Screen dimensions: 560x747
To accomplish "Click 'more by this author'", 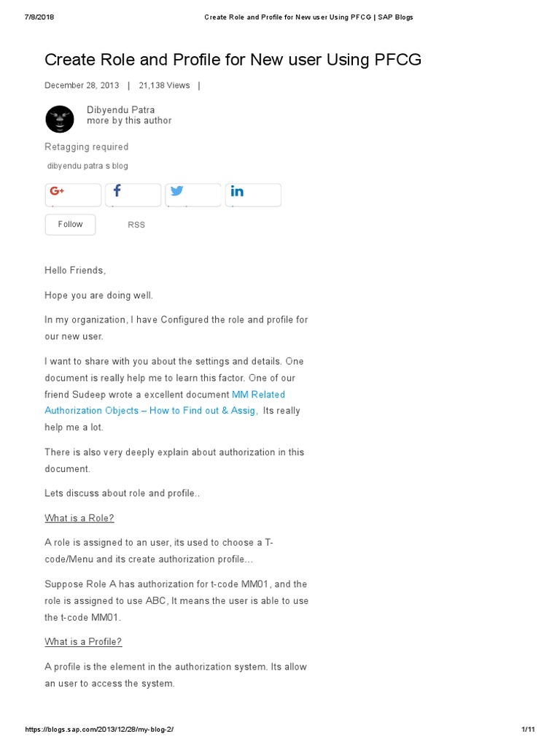I will pos(129,120).
